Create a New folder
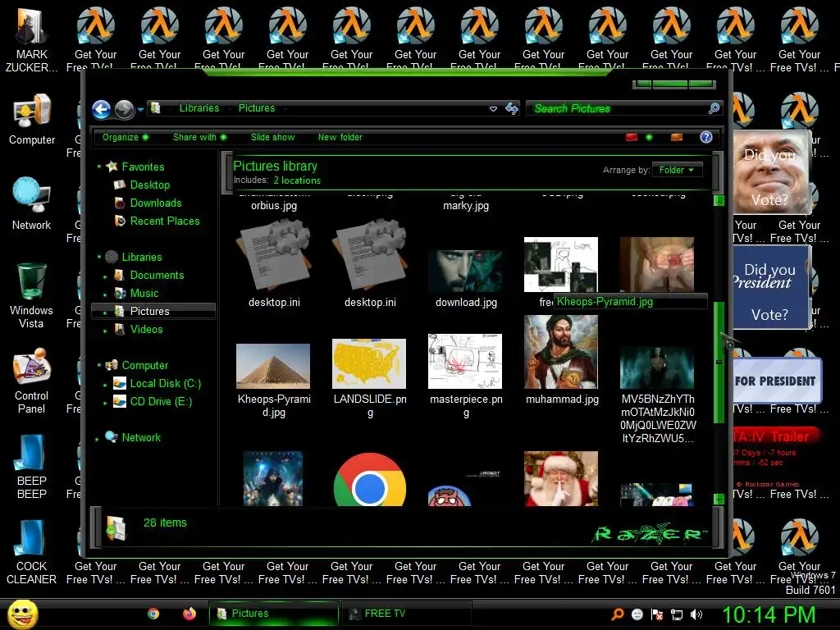 pos(340,137)
